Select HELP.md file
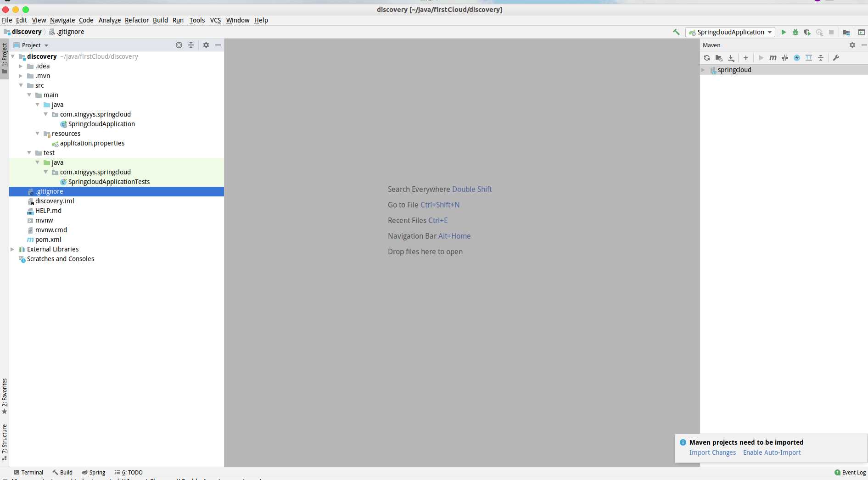868x480 pixels. [48, 211]
